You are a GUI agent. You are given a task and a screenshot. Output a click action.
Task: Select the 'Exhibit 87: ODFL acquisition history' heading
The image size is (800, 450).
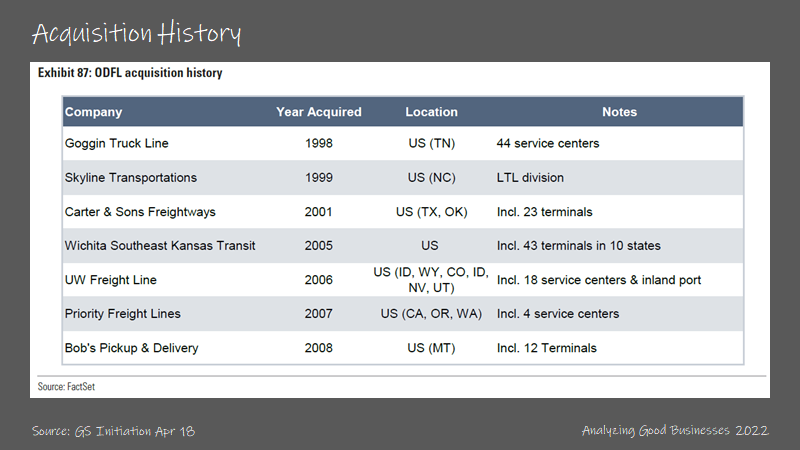pyautogui.click(x=130, y=73)
